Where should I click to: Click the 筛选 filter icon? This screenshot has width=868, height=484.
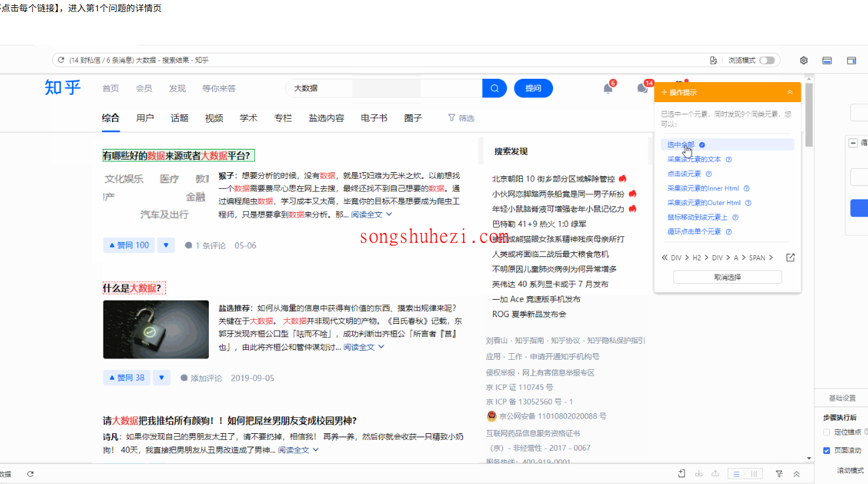[452, 117]
